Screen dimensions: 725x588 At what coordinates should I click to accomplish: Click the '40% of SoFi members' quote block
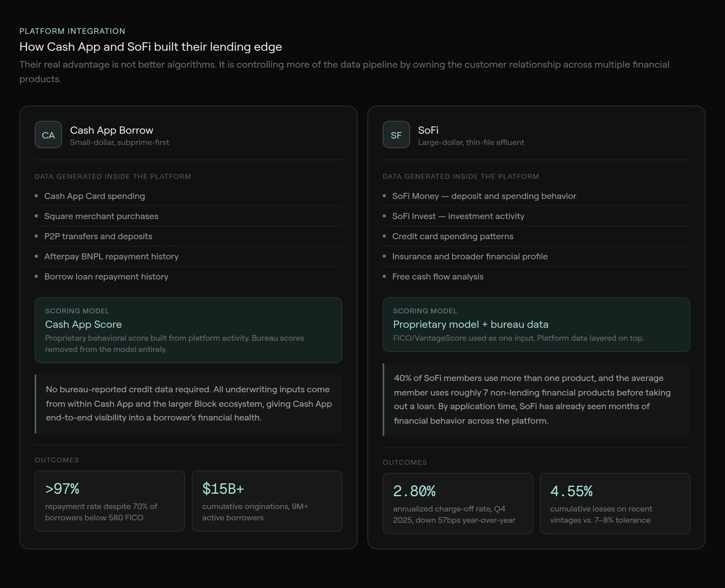pyautogui.click(x=536, y=400)
